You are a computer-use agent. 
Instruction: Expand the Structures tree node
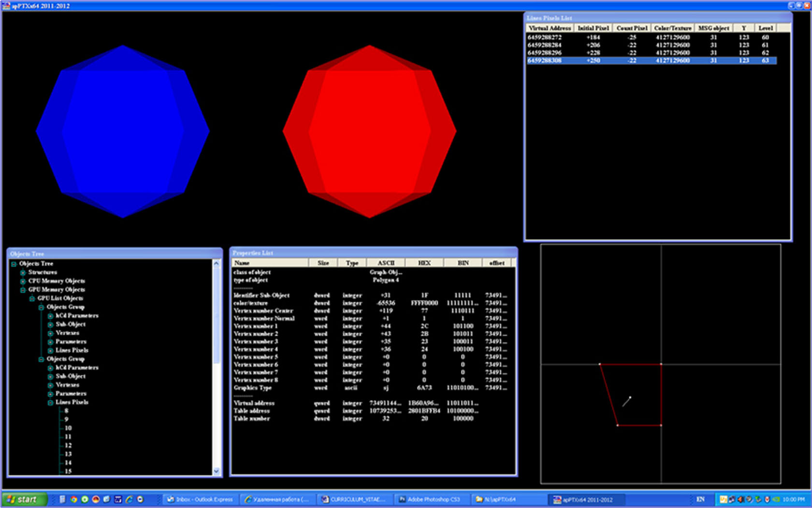tap(23, 272)
